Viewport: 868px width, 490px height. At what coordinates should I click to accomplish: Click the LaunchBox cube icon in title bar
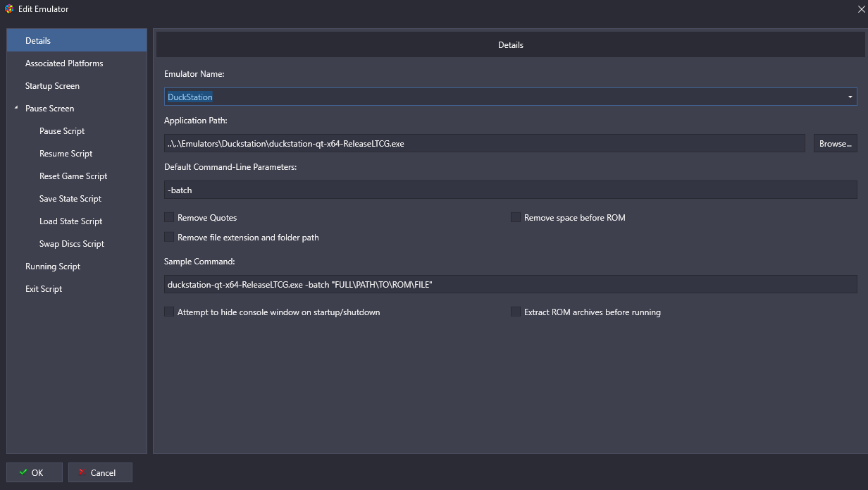[x=9, y=9]
